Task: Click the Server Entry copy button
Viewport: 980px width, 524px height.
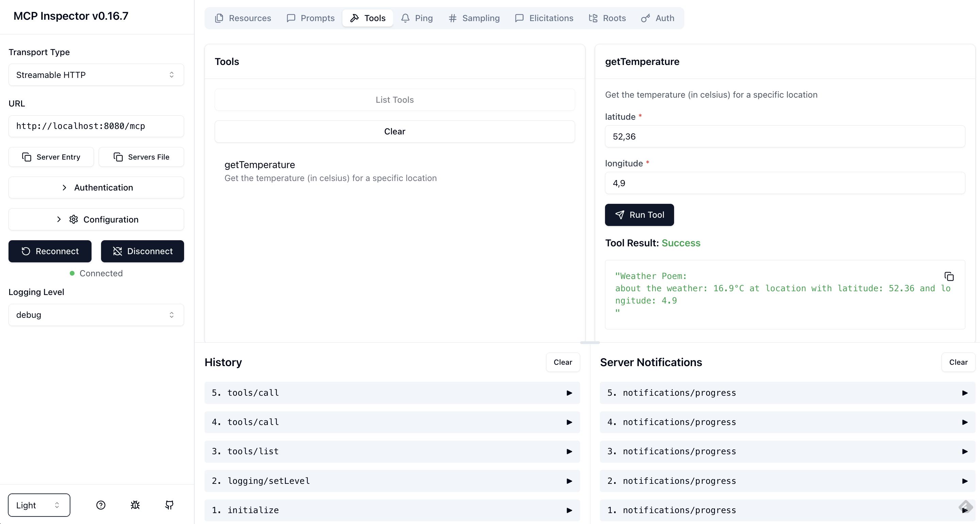Action: 51,157
